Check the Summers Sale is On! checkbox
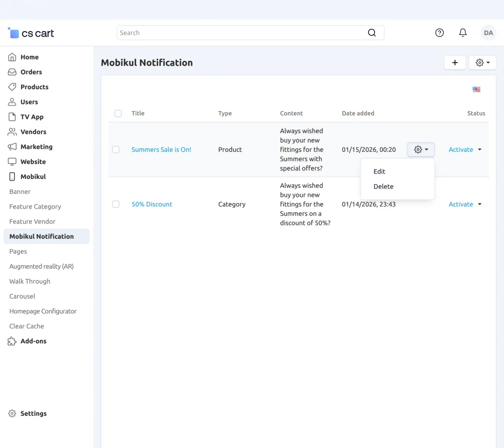 click(116, 150)
